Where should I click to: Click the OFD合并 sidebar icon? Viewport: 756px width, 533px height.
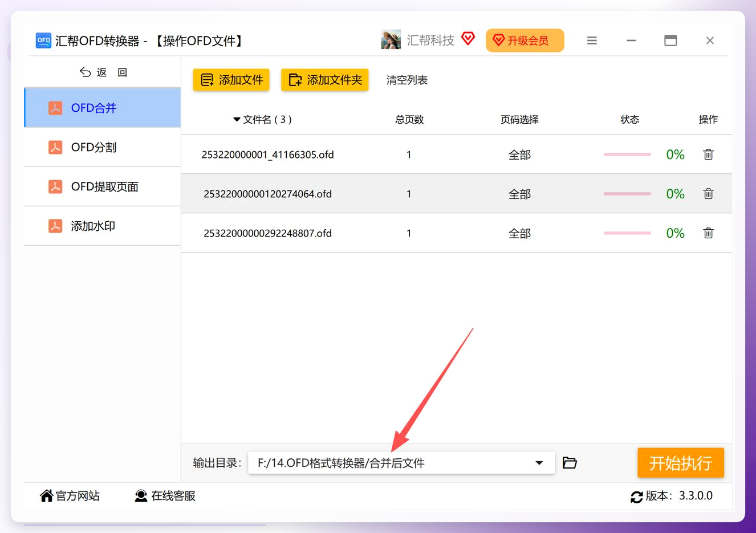tap(55, 108)
